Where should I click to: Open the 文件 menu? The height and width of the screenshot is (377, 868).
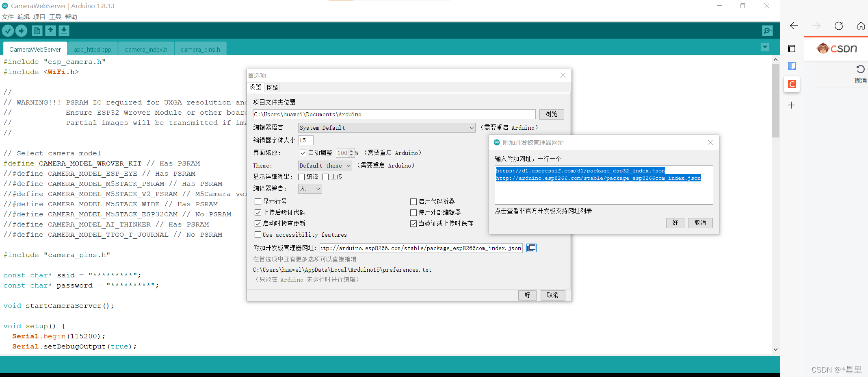click(8, 17)
